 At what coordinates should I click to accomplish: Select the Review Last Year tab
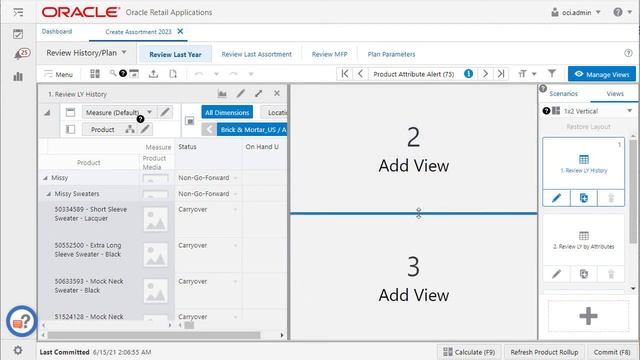(175, 54)
